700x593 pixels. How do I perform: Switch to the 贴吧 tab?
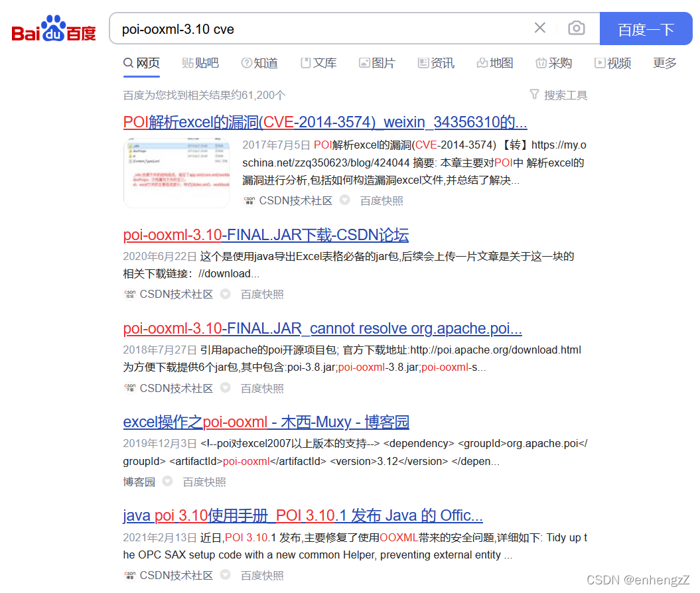click(x=200, y=63)
